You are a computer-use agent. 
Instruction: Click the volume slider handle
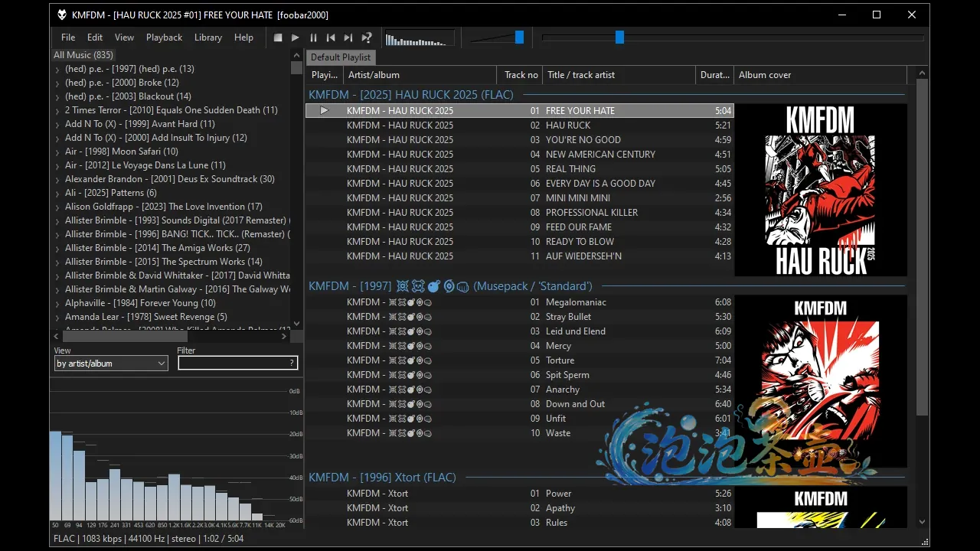[519, 37]
